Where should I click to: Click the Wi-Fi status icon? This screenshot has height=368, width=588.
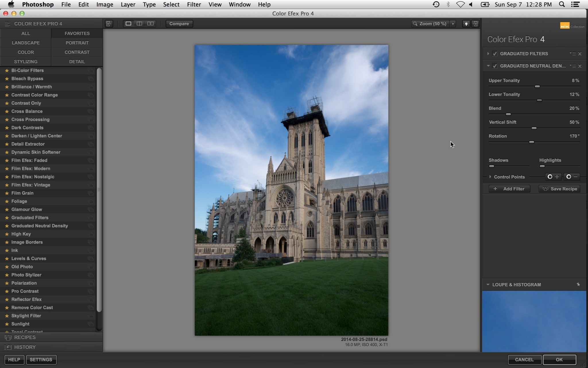[460, 4]
